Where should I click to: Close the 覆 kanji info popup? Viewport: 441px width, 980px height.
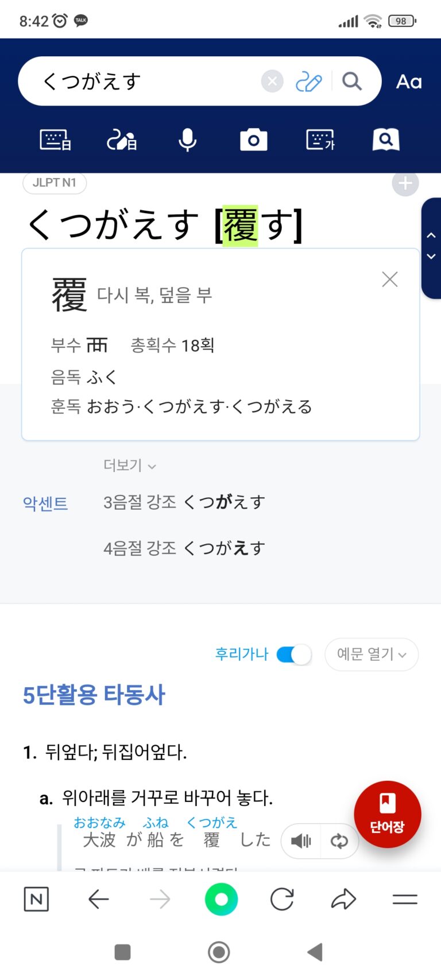[x=390, y=280]
